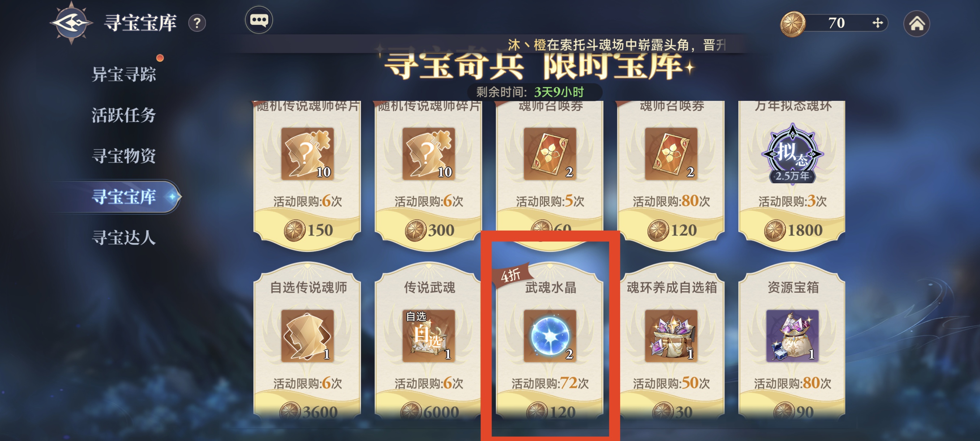This screenshot has width=980, height=441.
Task: Select the 2.5万年 拟态魂环 icon
Action: click(792, 154)
